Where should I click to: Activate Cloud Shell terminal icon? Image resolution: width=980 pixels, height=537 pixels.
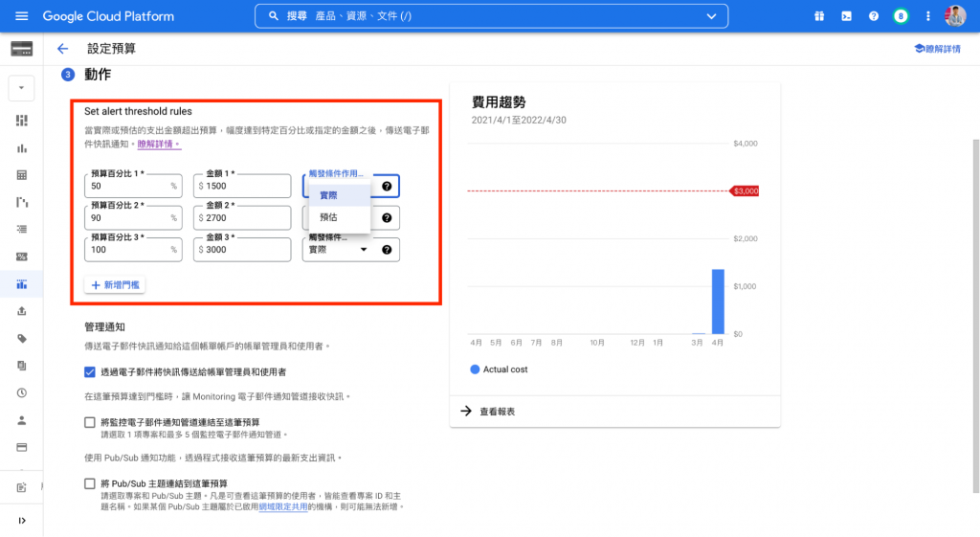[846, 16]
